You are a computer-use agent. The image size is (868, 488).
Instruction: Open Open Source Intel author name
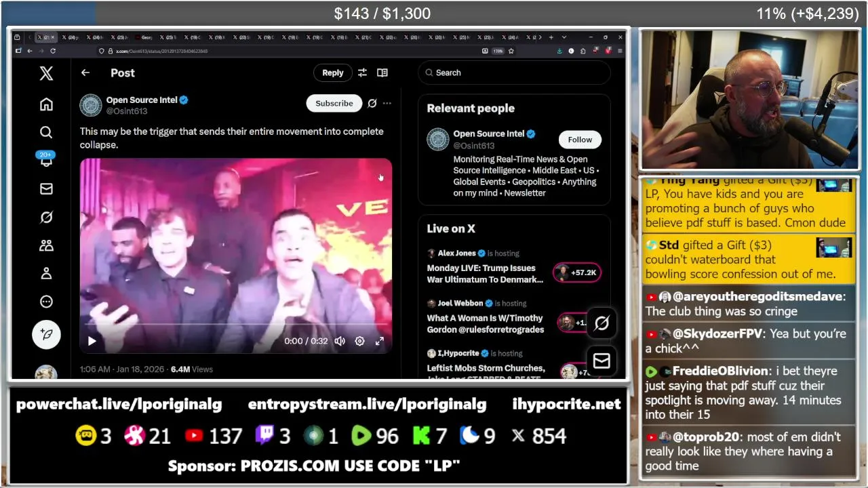142,100
